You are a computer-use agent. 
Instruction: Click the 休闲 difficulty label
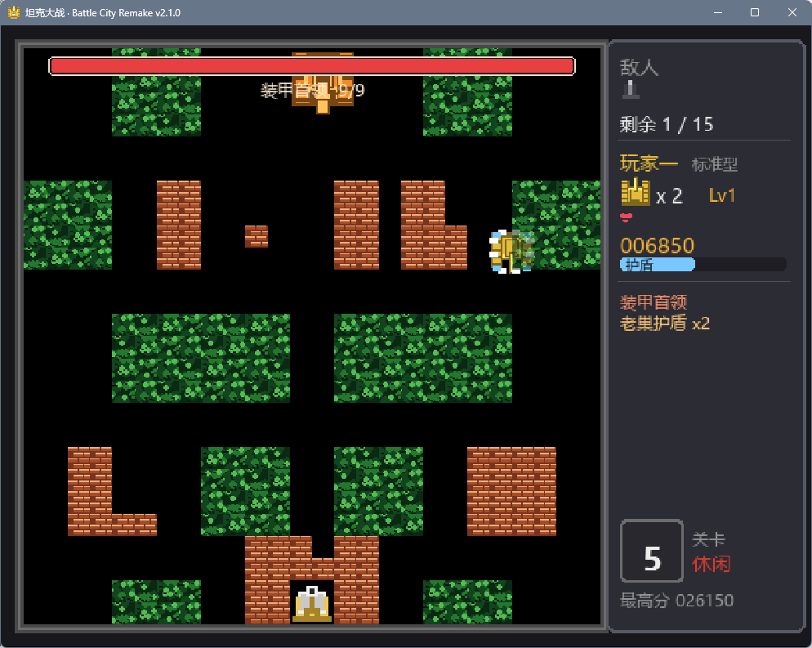pos(711,564)
